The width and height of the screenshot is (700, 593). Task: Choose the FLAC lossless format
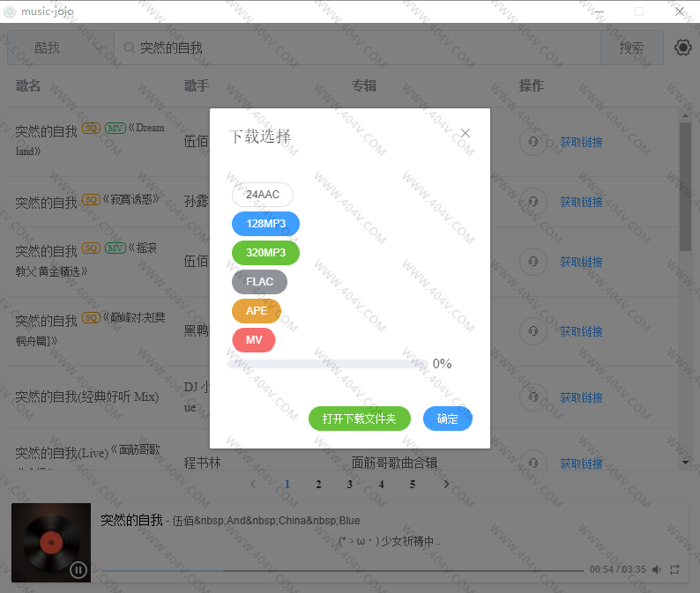(259, 282)
